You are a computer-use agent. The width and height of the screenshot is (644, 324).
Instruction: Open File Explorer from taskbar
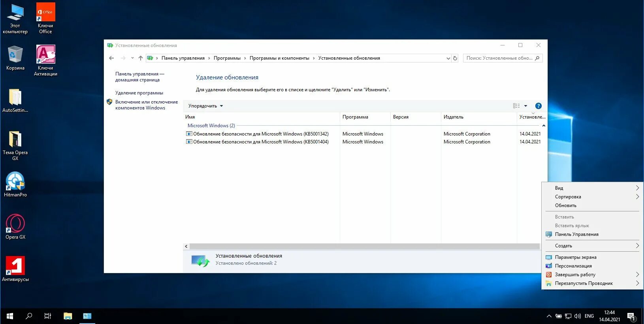pyautogui.click(x=68, y=316)
